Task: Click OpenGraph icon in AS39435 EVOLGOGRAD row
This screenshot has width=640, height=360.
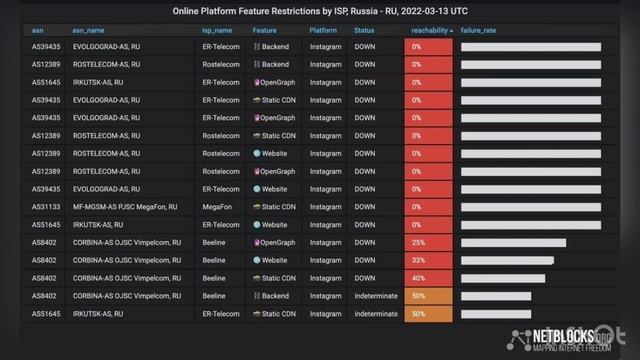Action: [257, 118]
